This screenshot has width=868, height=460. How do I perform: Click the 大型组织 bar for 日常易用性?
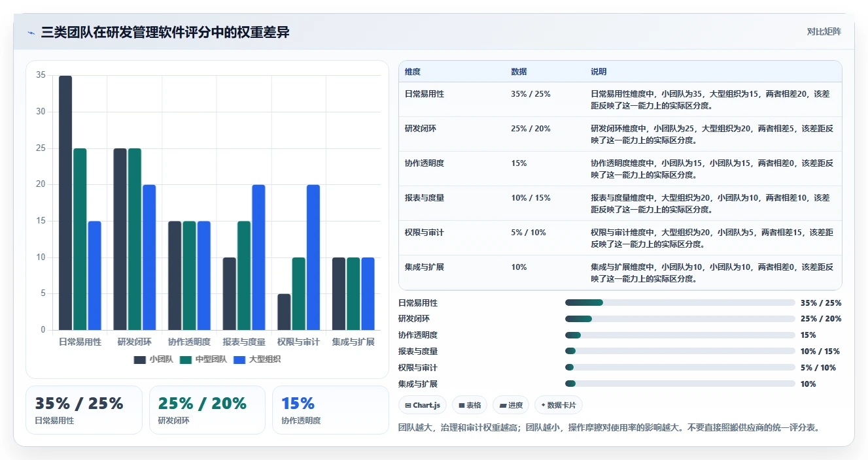(x=95, y=276)
